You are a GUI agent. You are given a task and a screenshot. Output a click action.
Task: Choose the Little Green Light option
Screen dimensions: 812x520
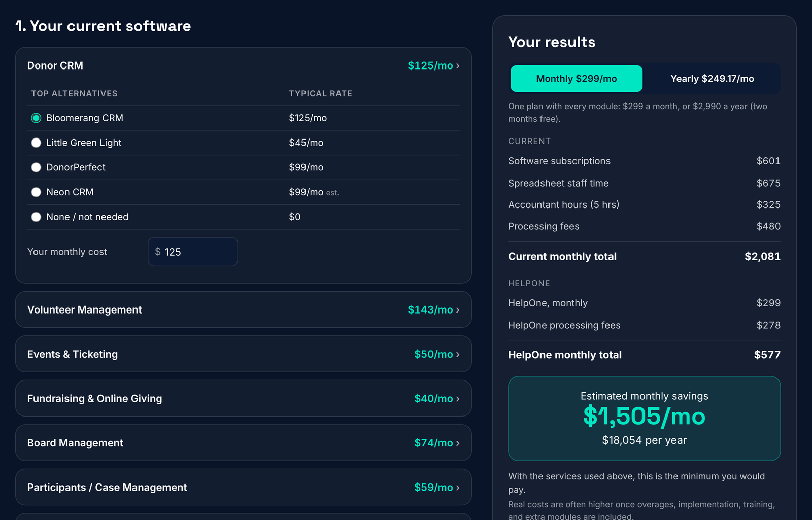click(36, 143)
